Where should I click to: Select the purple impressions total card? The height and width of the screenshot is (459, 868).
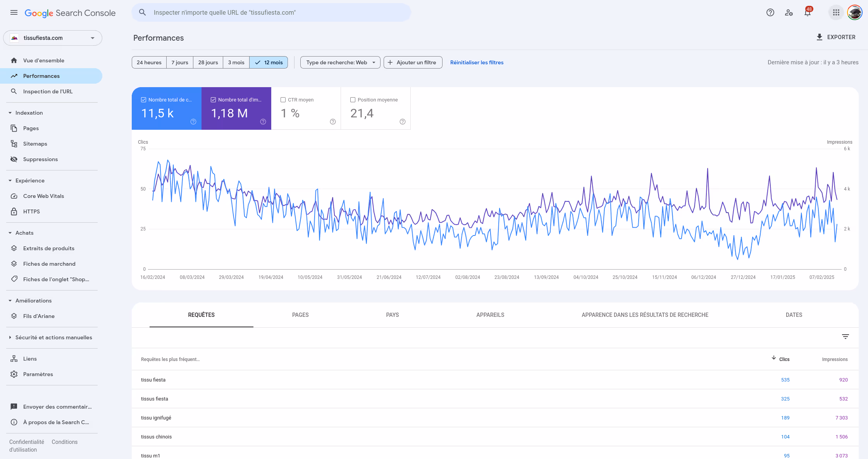coord(236,108)
